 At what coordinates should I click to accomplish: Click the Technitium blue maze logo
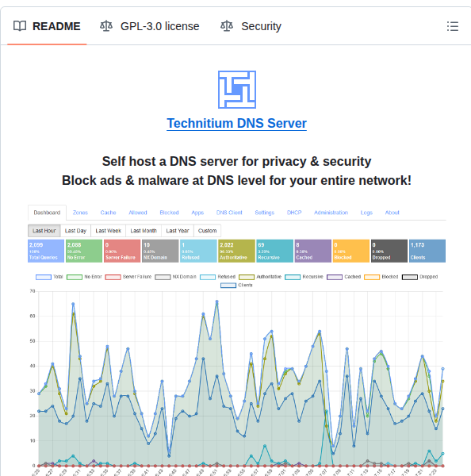point(237,90)
